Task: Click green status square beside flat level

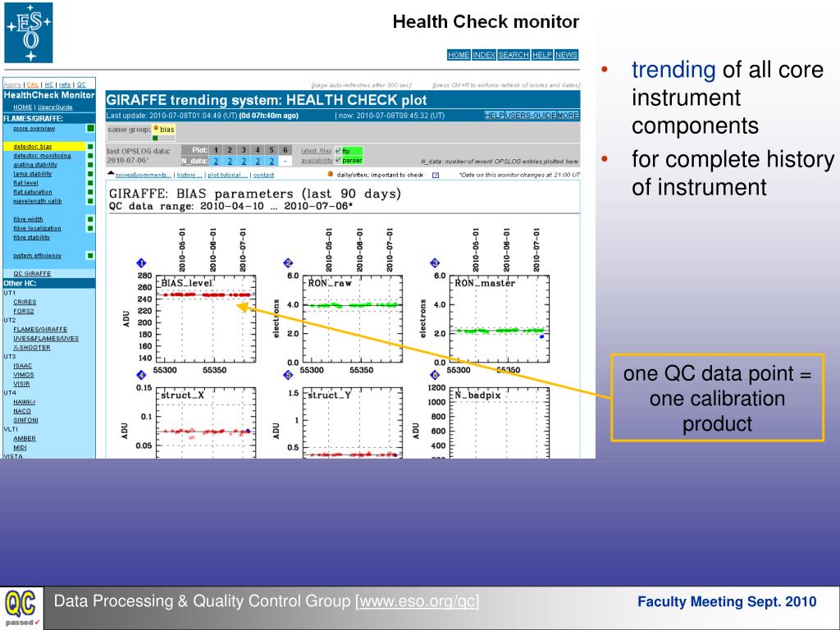Action: 90,183
